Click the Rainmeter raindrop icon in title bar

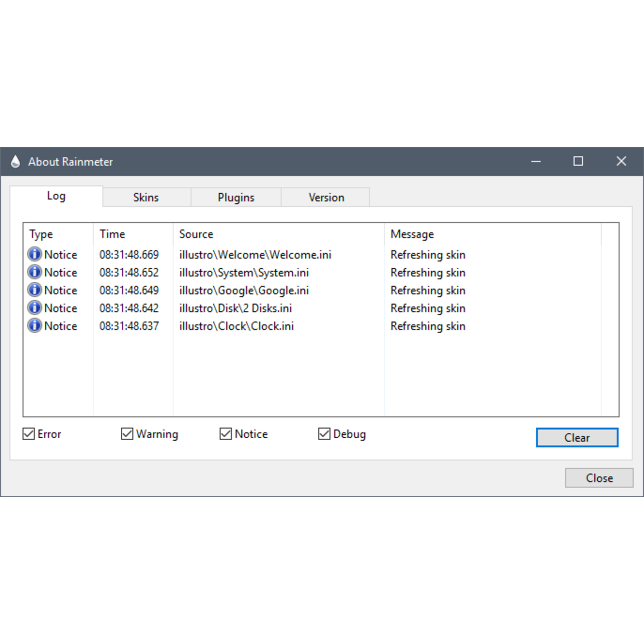pos(16,162)
